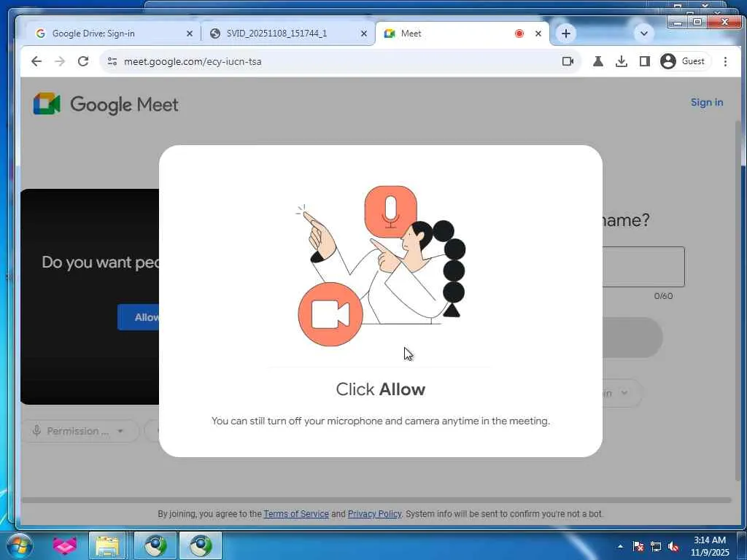Image resolution: width=747 pixels, height=560 pixels.
Task: Switch to SVID_20251108_151744_1 tab
Action: click(x=287, y=34)
